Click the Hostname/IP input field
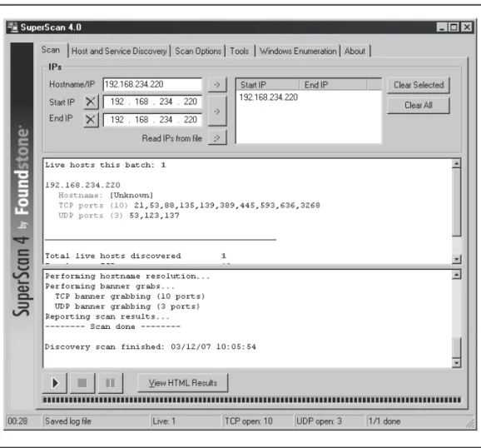The image size is (481, 448). coord(152,84)
